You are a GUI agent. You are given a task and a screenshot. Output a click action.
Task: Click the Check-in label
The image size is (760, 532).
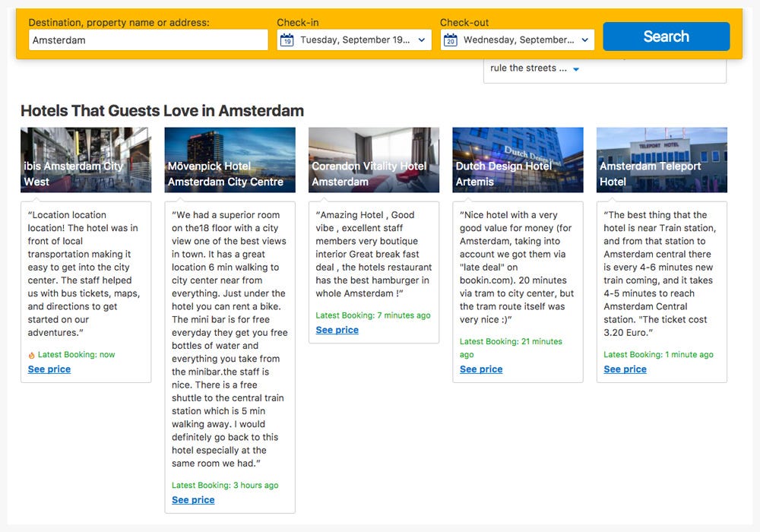[298, 22]
